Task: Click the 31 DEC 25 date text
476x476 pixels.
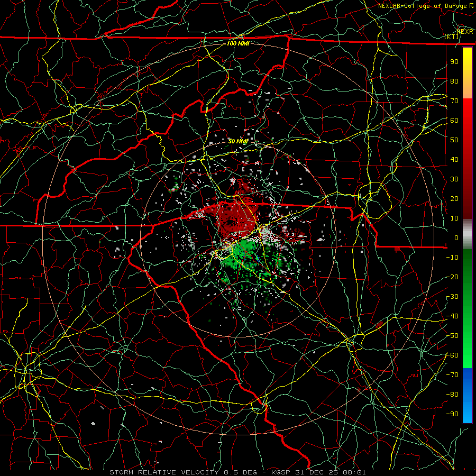Action: click(317, 472)
